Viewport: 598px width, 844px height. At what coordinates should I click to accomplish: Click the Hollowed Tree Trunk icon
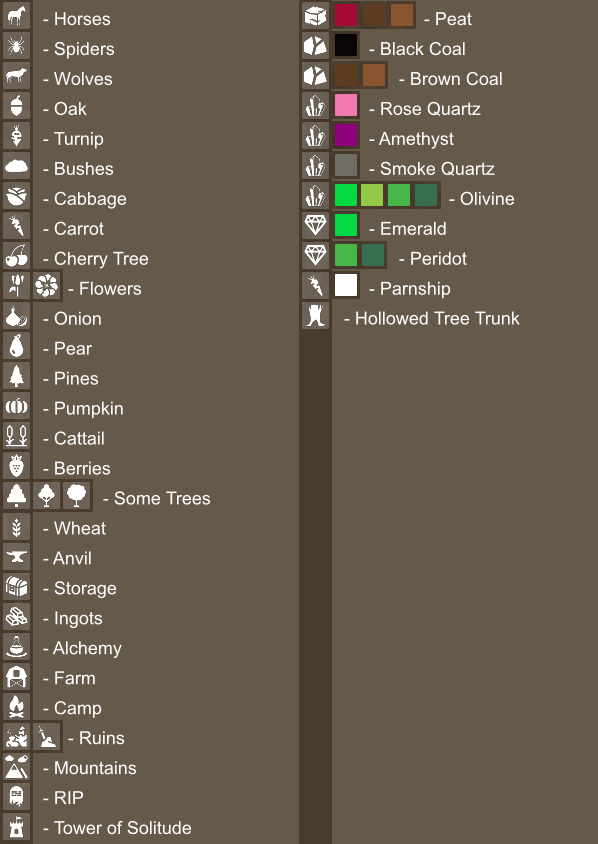coord(315,315)
